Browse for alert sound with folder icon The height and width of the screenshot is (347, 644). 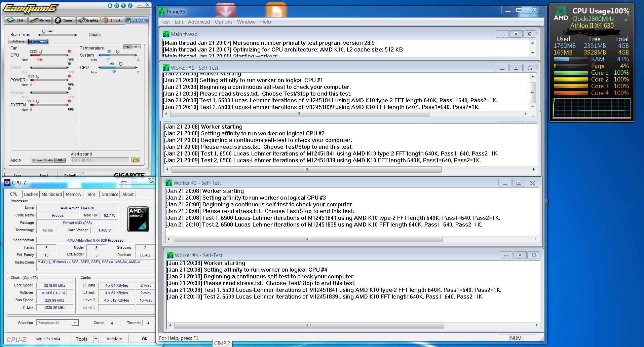pyautogui.click(x=136, y=160)
